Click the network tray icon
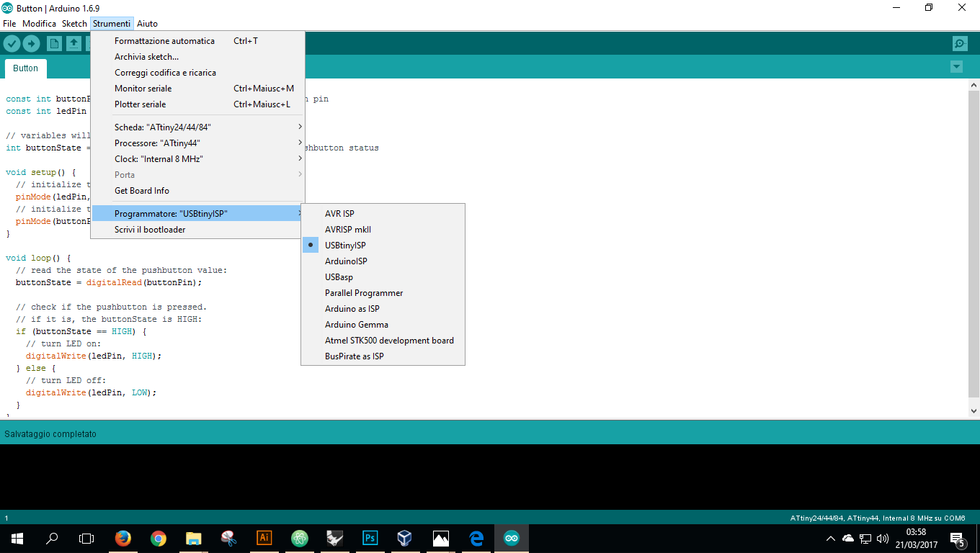 click(865, 538)
